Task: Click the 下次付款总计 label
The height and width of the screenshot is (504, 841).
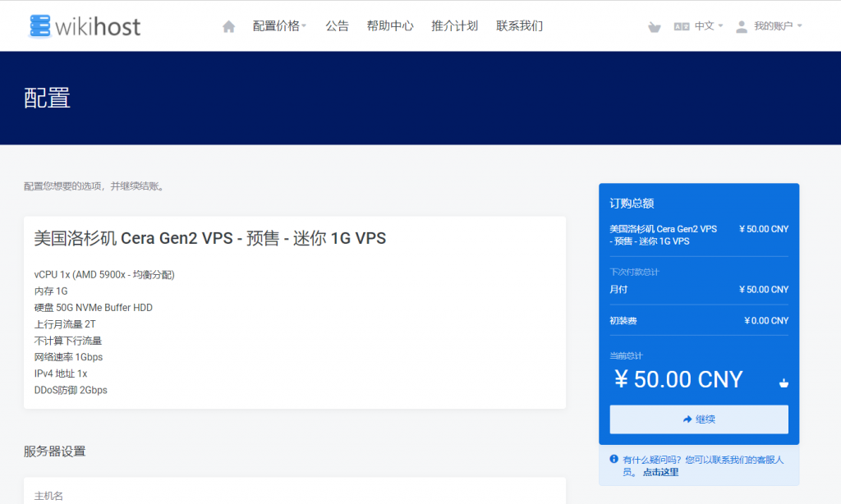Action: pyautogui.click(x=635, y=272)
